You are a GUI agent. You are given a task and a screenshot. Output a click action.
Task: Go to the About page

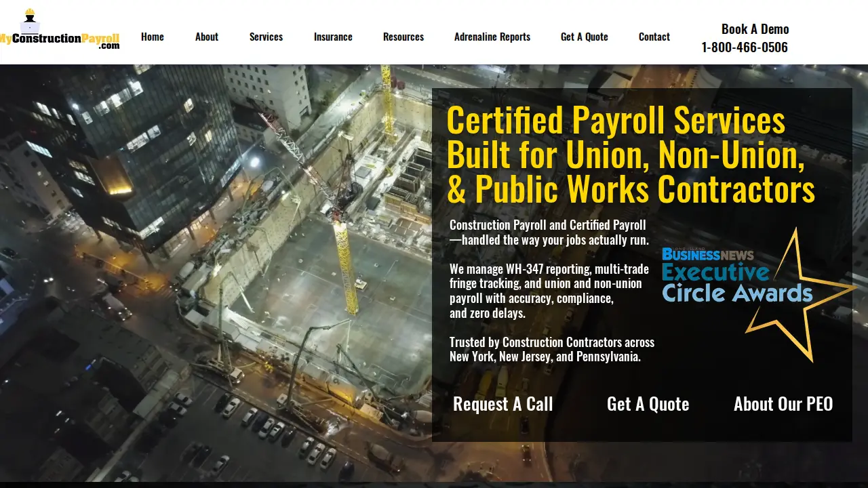click(207, 37)
